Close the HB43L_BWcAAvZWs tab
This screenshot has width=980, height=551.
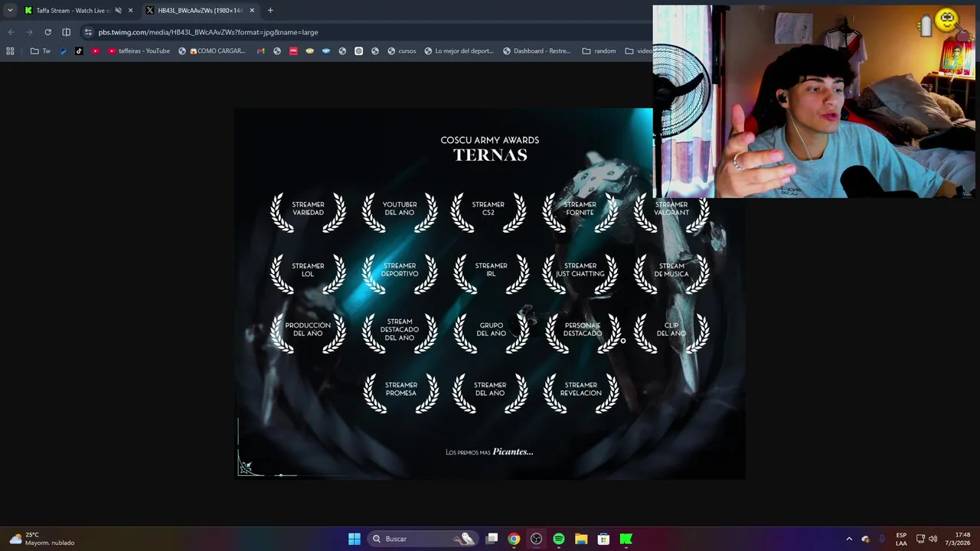pyautogui.click(x=252, y=10)
